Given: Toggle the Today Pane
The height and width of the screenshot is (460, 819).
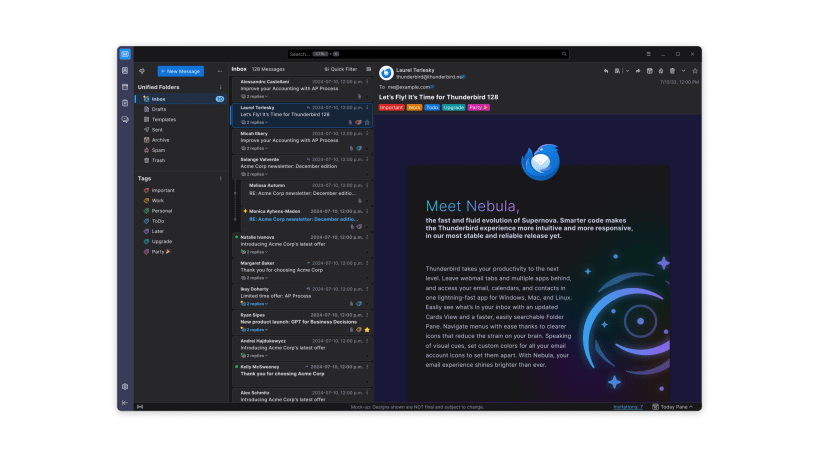Looking at the screenshot, I should 673,407.
